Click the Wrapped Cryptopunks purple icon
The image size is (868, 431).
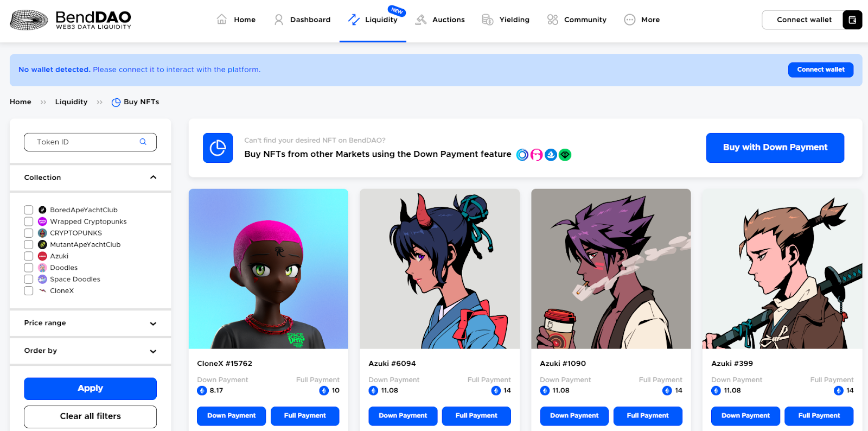tap(42, 221)
